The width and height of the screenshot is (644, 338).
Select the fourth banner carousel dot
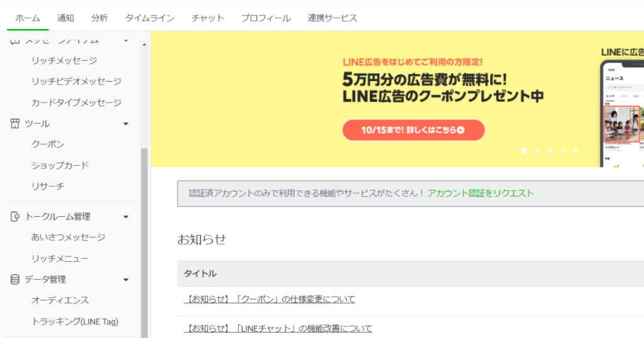pyautogui.click(x=563, y=151)
